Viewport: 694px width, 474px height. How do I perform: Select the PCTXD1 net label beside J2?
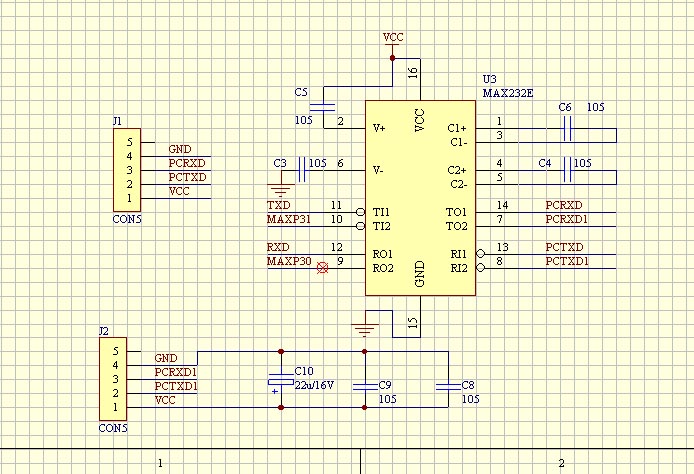point(176,386)
